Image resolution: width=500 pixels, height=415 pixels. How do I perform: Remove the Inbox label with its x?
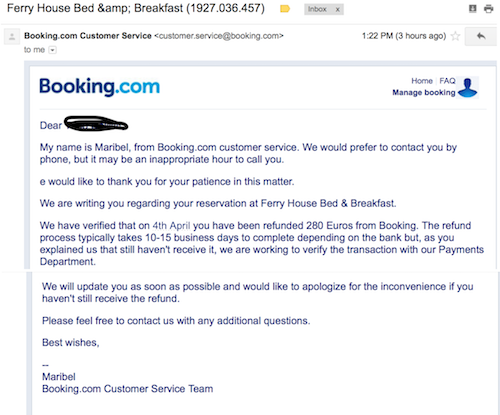(337, 9)
